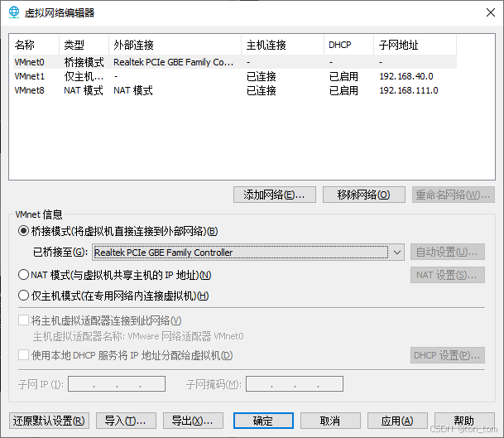Click the 添加网络 button
The image size is (504, 438).
click(x=275, y=195)
